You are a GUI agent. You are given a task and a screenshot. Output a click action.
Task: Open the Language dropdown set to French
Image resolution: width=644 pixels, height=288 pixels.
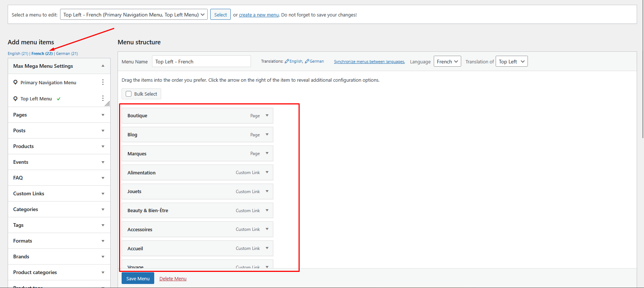click(447, 62)
